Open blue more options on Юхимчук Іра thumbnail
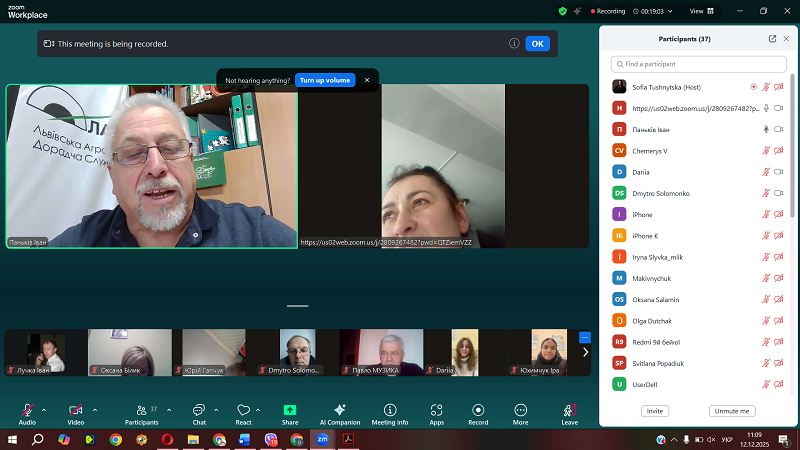The width and height of the screenshot is (800, 450). pyautogui.click(x=585, y=337)
